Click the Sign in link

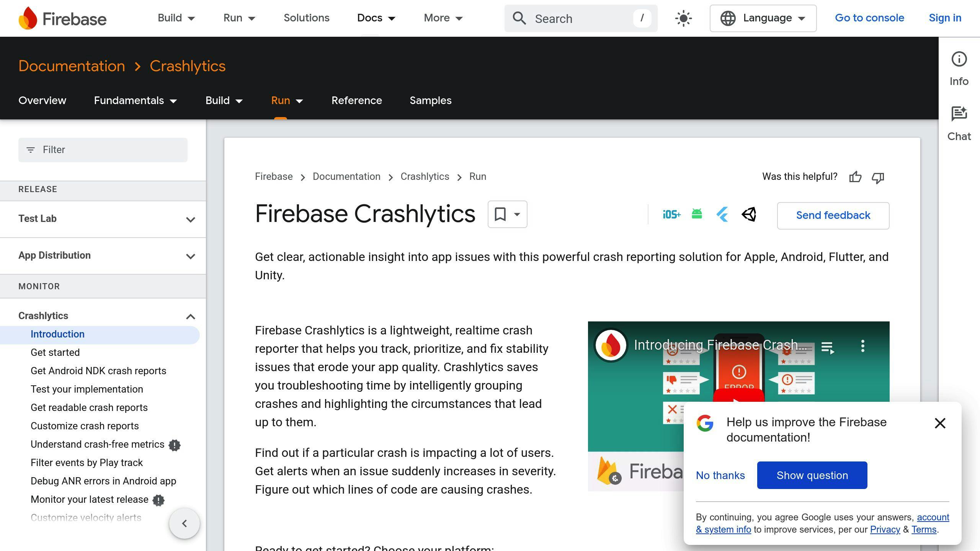[945, 18]
